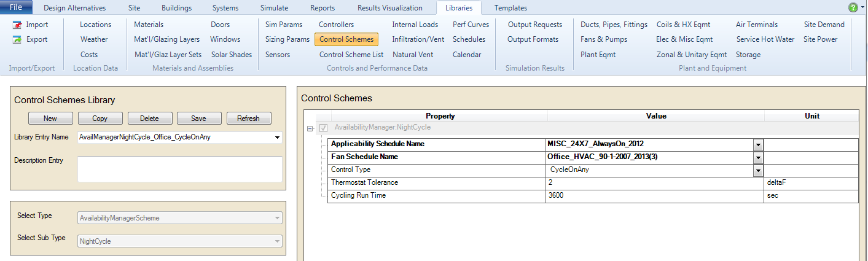The width and height of the screenshot is (868, 261).
Task: Toggle the AvailabilityManager:NightCycle checkbox
Action: tap(324, 128)
